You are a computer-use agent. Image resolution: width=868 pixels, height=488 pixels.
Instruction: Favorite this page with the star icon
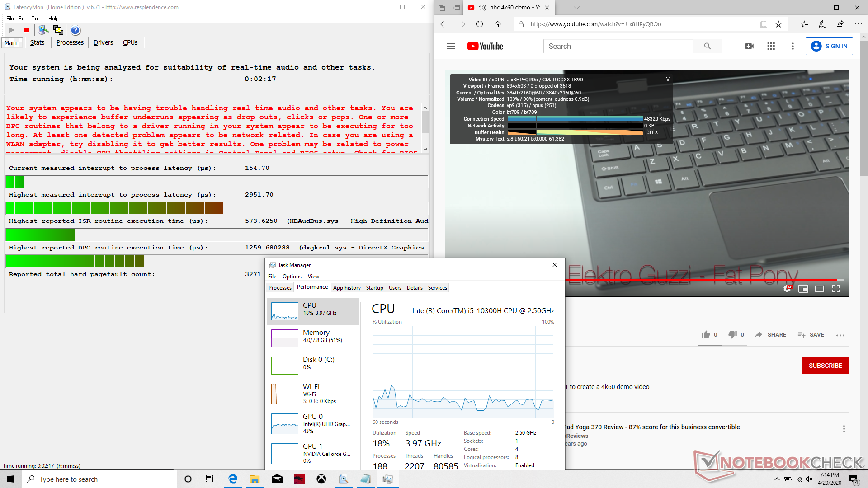[x=778, y=24]
